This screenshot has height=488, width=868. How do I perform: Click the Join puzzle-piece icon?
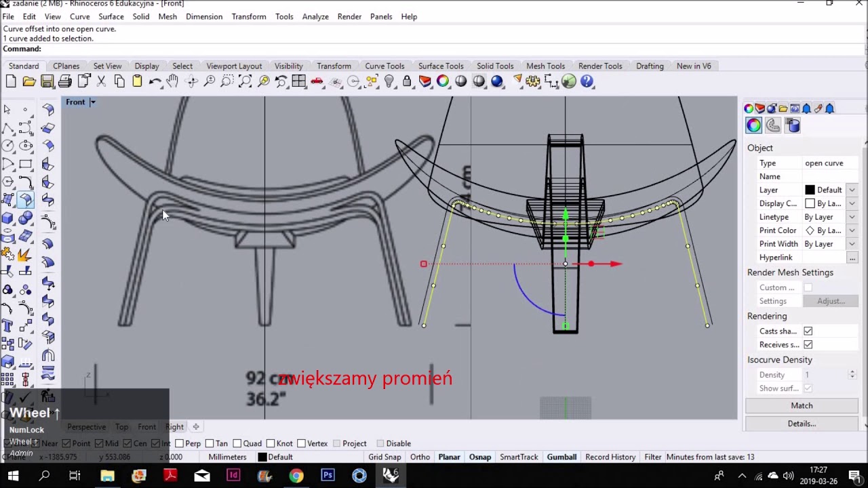(8, 255)
